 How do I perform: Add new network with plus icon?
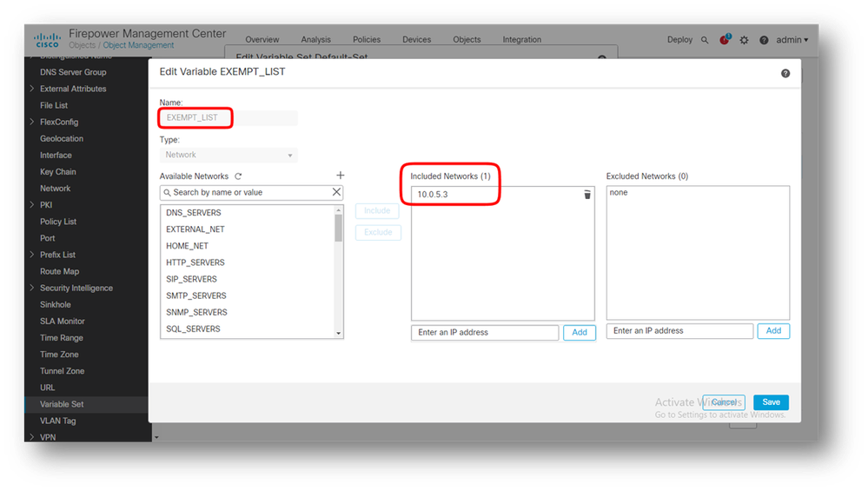340,175
